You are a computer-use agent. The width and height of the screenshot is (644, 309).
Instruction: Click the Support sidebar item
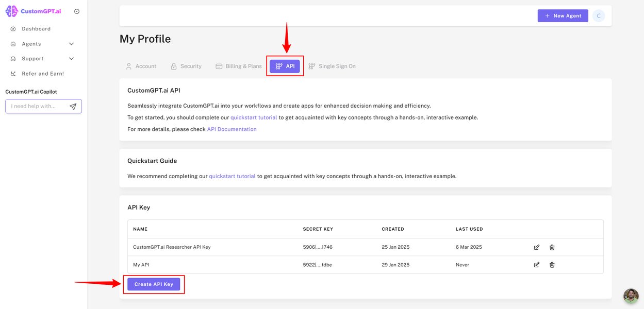coord(32,59)
